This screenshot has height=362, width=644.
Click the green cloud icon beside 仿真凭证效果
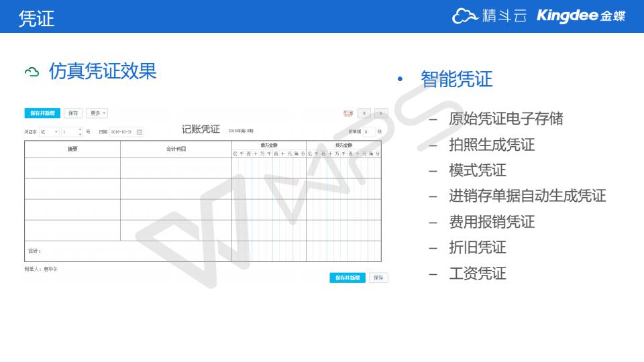coord(32,72)
